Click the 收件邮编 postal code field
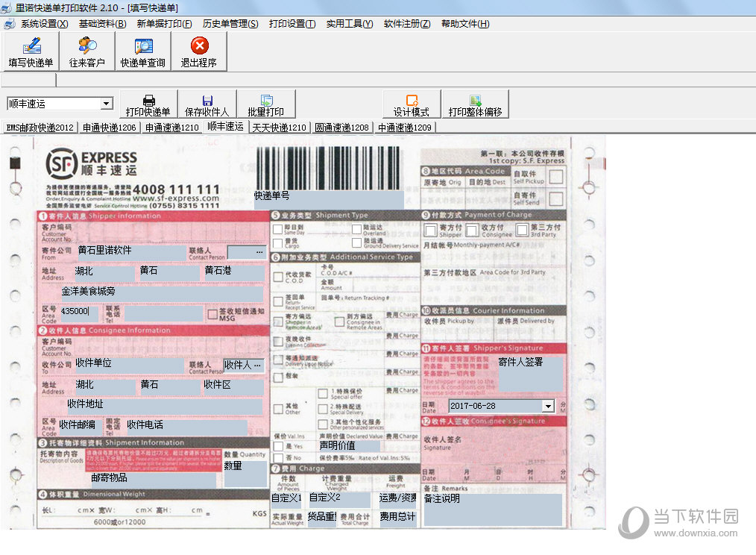 [80, 427]
